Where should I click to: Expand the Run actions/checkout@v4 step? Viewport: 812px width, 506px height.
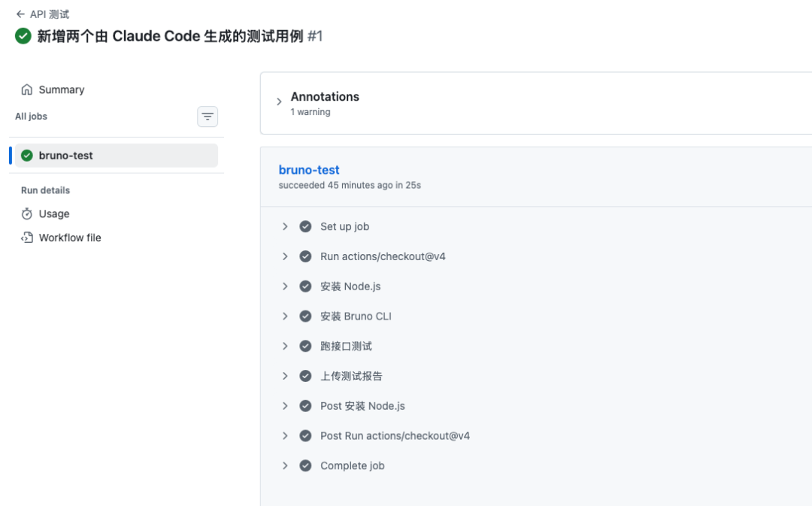coord(285,256)
